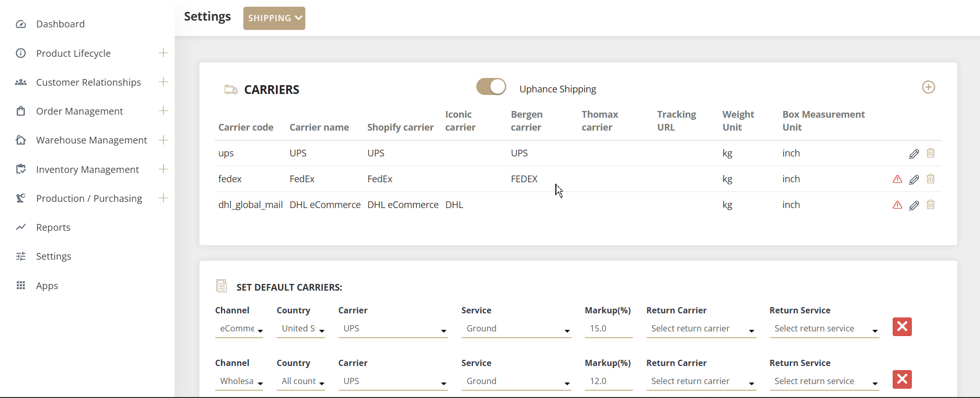Open Service dropdown in eCommerce row
Viewport: 980px width, 398px height.
[516, 329]
